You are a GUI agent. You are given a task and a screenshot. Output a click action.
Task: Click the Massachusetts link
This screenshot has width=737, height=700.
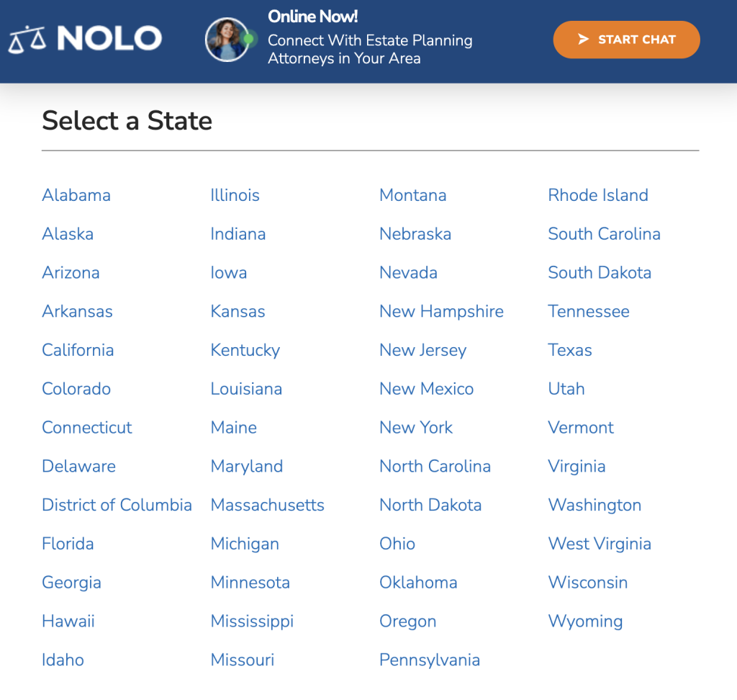point(267,505)
